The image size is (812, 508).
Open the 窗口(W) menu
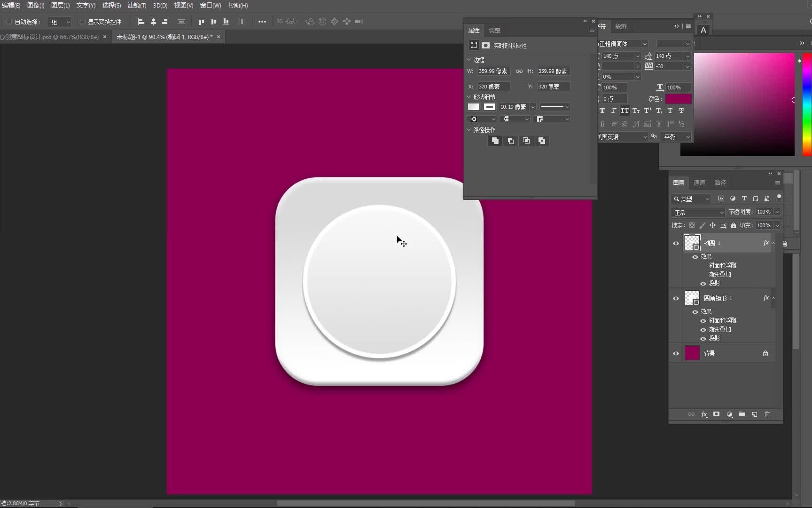[211, 5]
